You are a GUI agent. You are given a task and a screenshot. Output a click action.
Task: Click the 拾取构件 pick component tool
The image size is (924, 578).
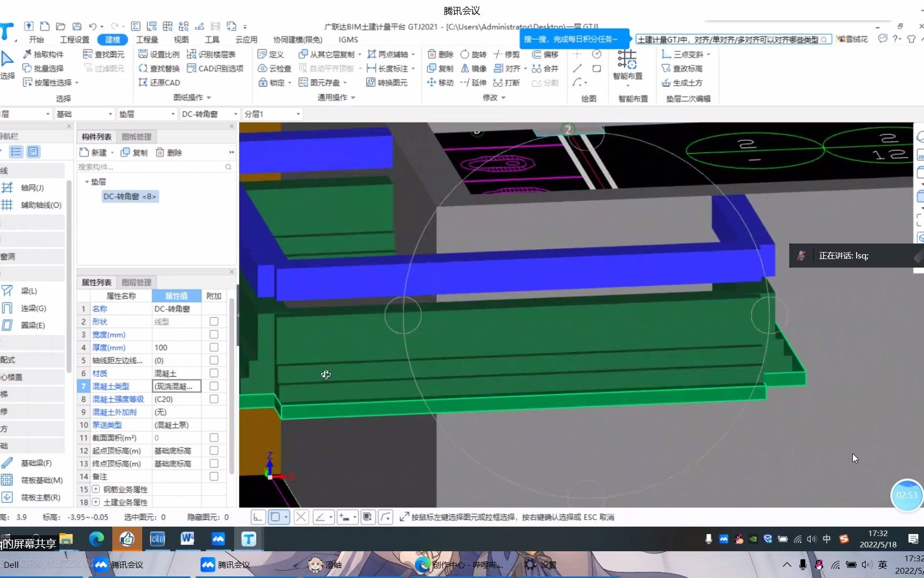[43, 54]
